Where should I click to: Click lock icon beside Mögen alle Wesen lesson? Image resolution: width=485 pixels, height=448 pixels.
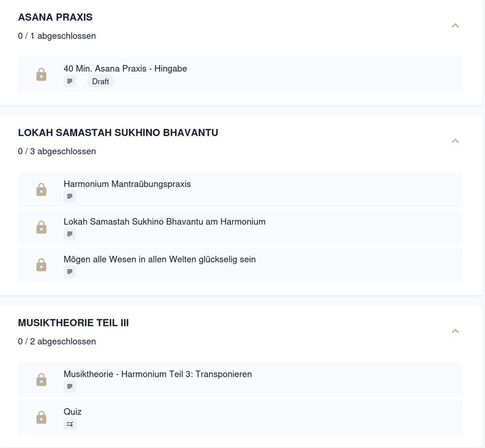coord(42,265)
